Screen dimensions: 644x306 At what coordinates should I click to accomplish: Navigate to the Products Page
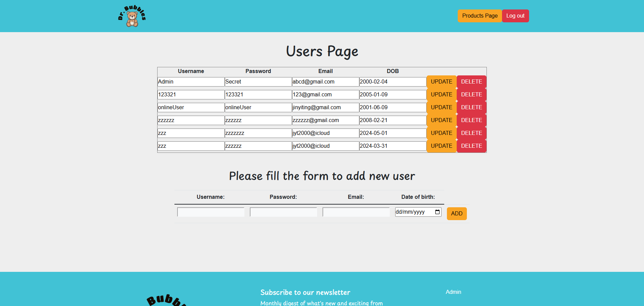(x=479, y=16)
